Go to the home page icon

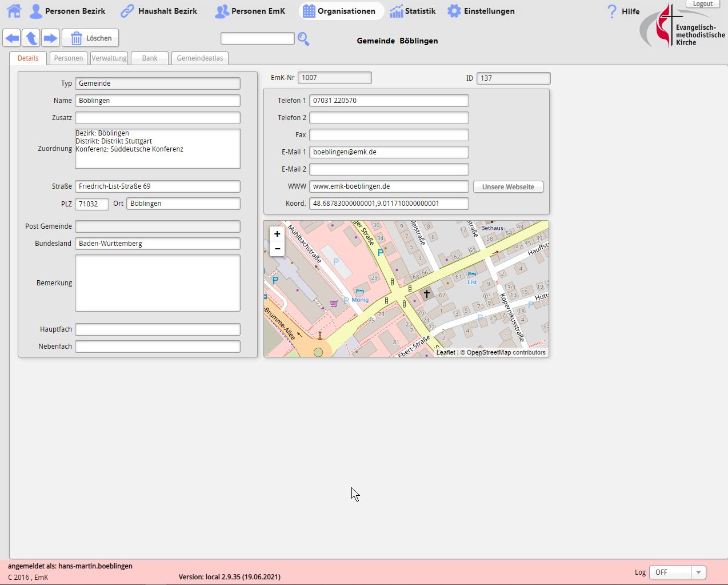pyautogui.click(x=14, y=11)
